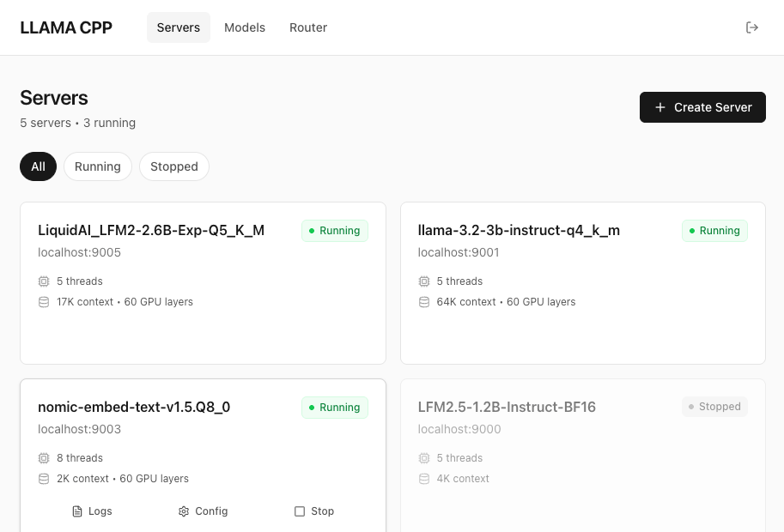Click the Stopped status badge on LFM2.5-1.2B server
Image resolution: width=784 pixels, height=532 pixels.
point(714,406)
